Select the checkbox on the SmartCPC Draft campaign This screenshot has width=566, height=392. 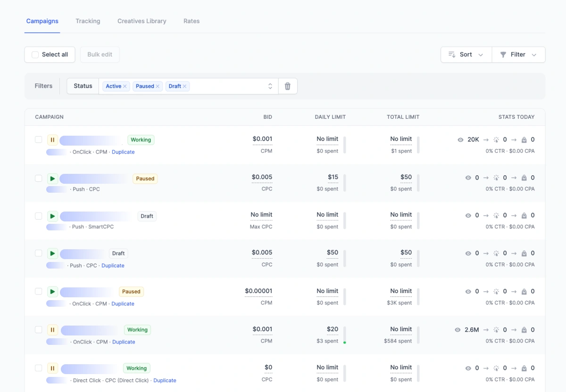(x=38, y=215)
